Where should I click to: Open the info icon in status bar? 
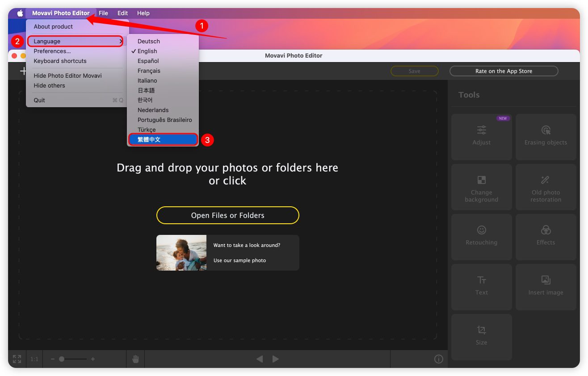point(438,359)
